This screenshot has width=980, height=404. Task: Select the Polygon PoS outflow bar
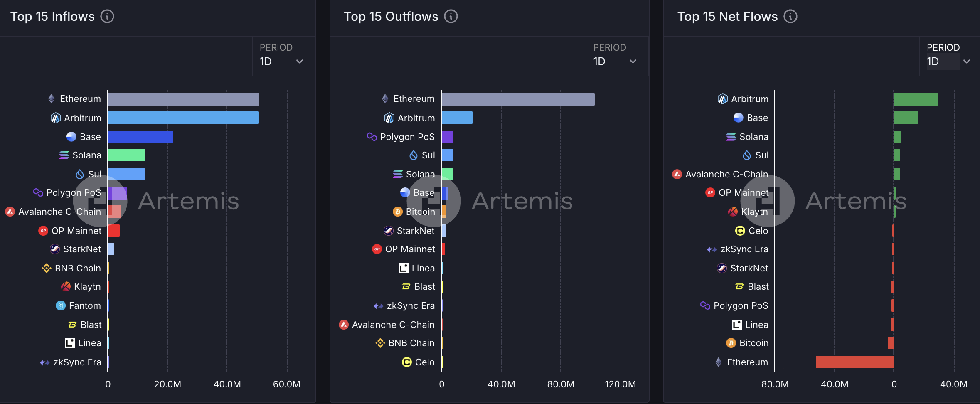click(448, 137)
